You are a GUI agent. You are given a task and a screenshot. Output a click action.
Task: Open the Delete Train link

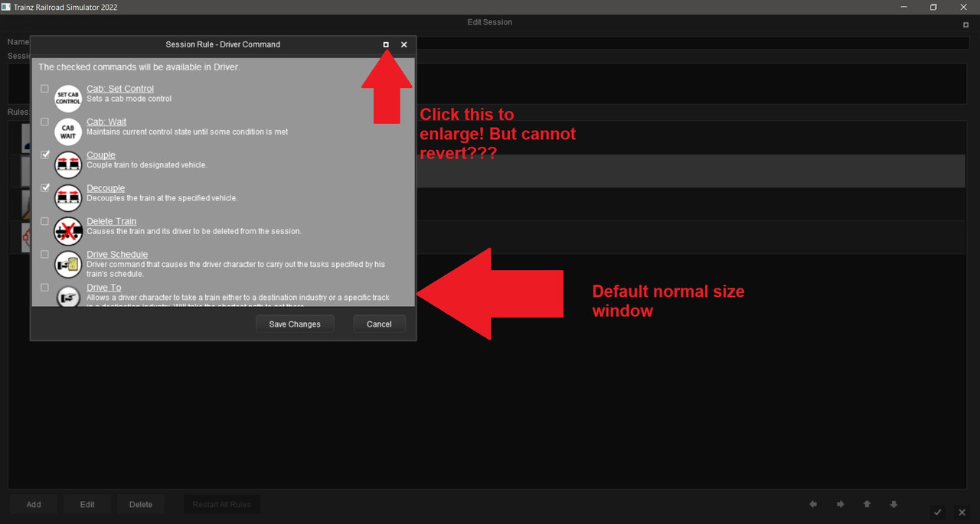[x=111, y=221]
